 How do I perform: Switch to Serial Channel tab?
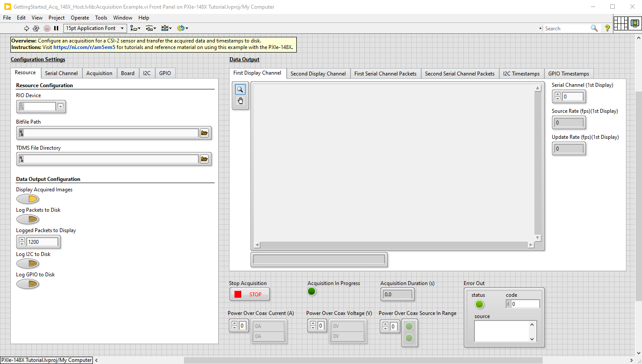pos(61,73)
